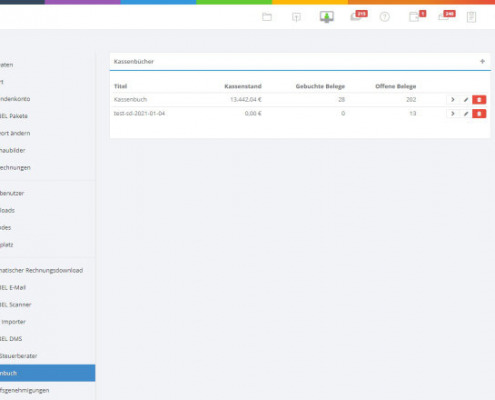The image size is (495, 400).
Task: Open the sidebar item ending in 'fsgenehmigungen'
Action: click(x=24, y=390)
